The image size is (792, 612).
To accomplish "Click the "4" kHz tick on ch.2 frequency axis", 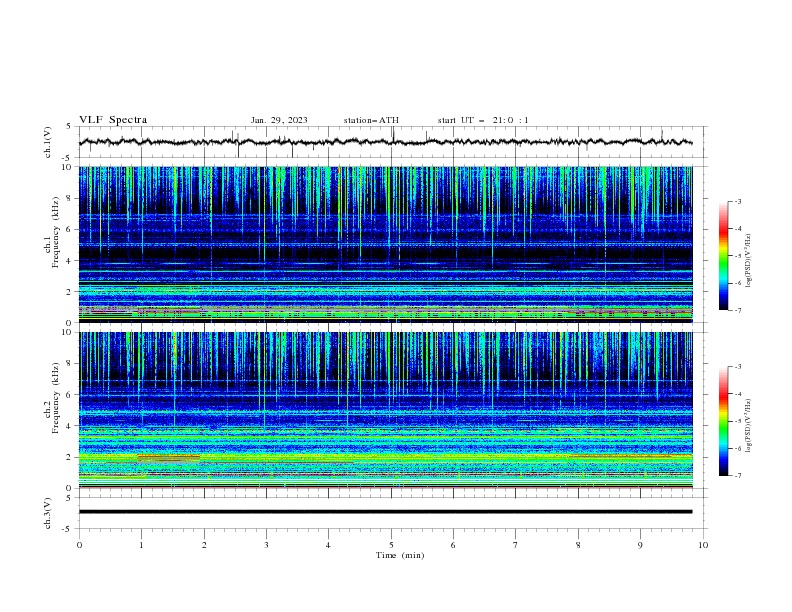I will (69, 426).
